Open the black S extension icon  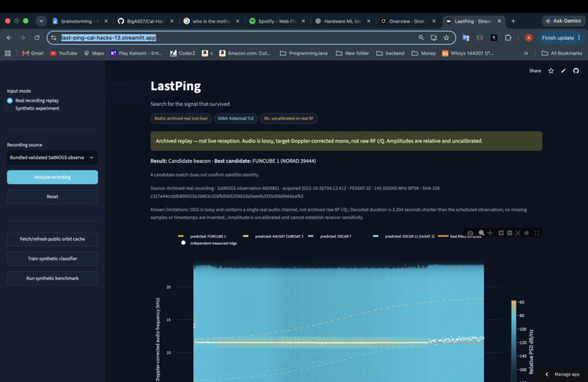coord(494,37)
